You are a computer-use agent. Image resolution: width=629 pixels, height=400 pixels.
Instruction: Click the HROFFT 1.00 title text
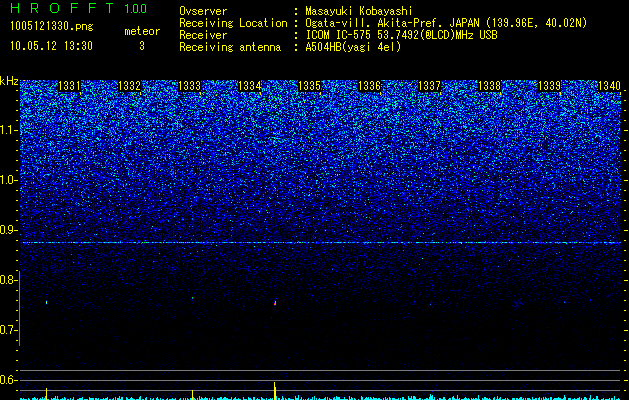pos(79,8)
